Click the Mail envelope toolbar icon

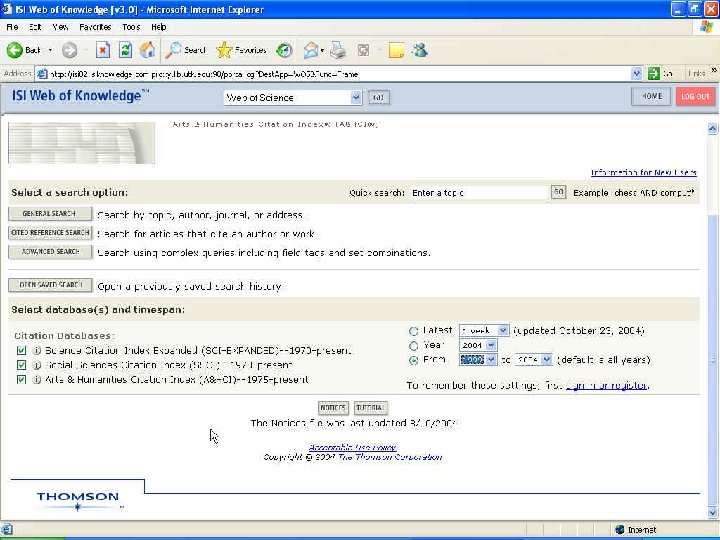click(x=311, y=50)
